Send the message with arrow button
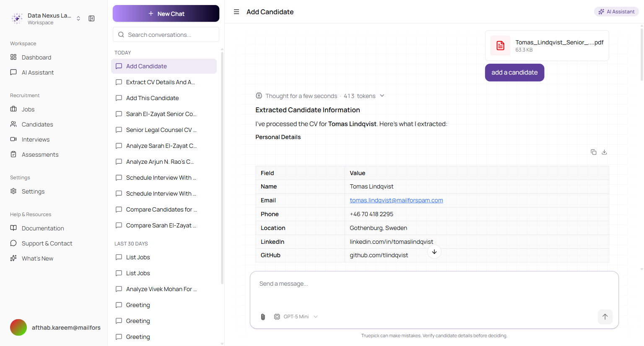Viewport: 644px width, 346px height. (x=605, y=317)
